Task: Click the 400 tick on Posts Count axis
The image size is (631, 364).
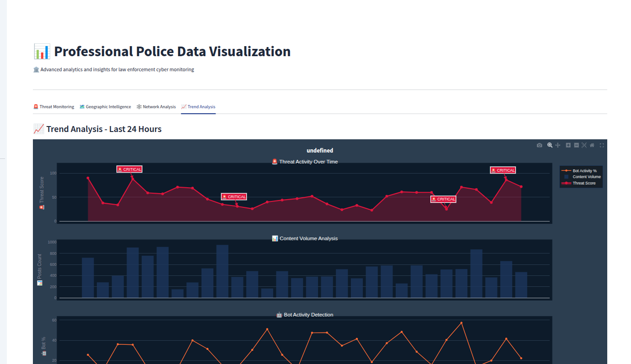Action: click(53, 275)
